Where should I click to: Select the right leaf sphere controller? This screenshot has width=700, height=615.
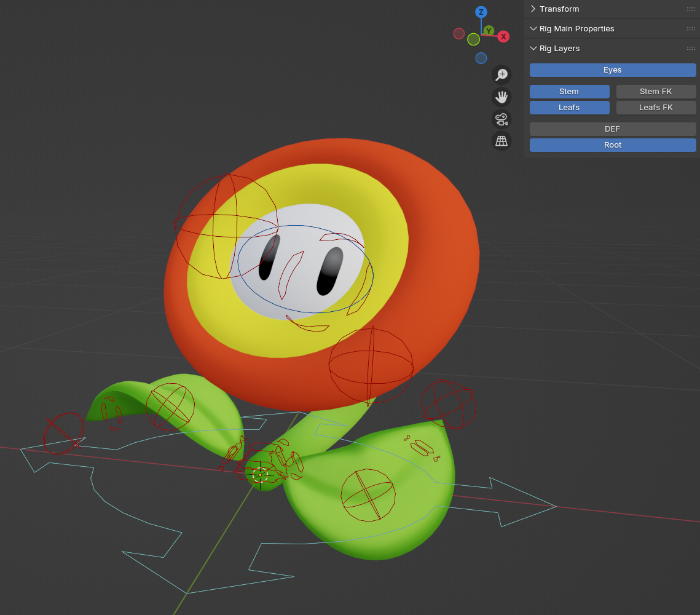tap(368, 495)
